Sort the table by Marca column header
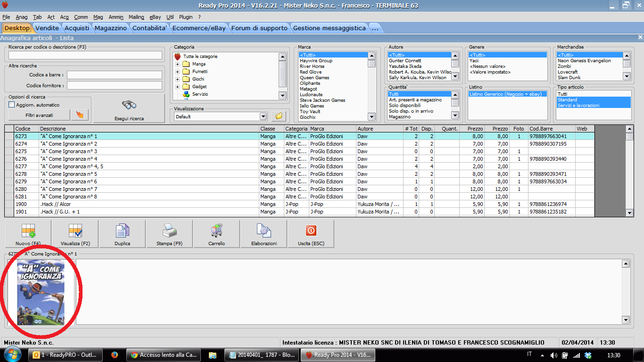 pos(332,129)
